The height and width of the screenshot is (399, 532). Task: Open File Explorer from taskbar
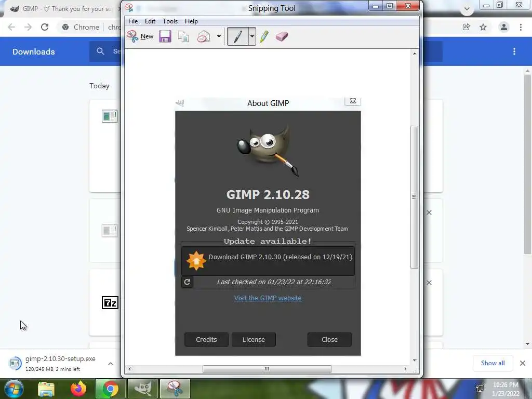point(46,389)
